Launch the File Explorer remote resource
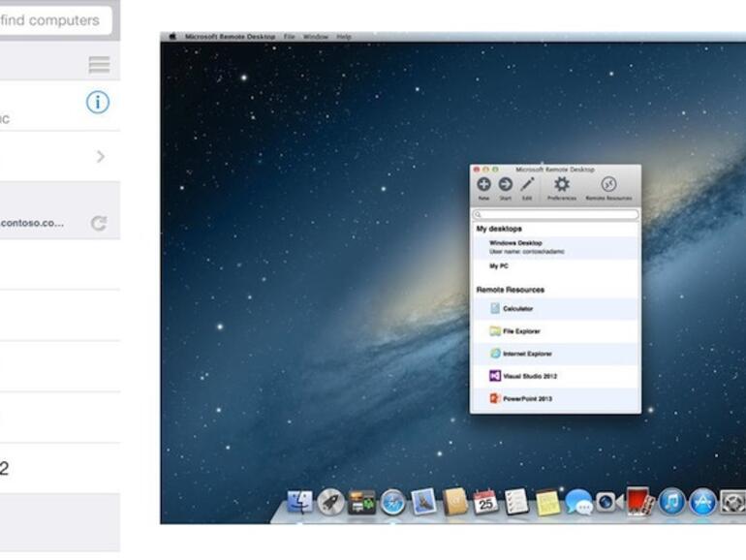This screenshot has height=560, width=746. point(555,331)
